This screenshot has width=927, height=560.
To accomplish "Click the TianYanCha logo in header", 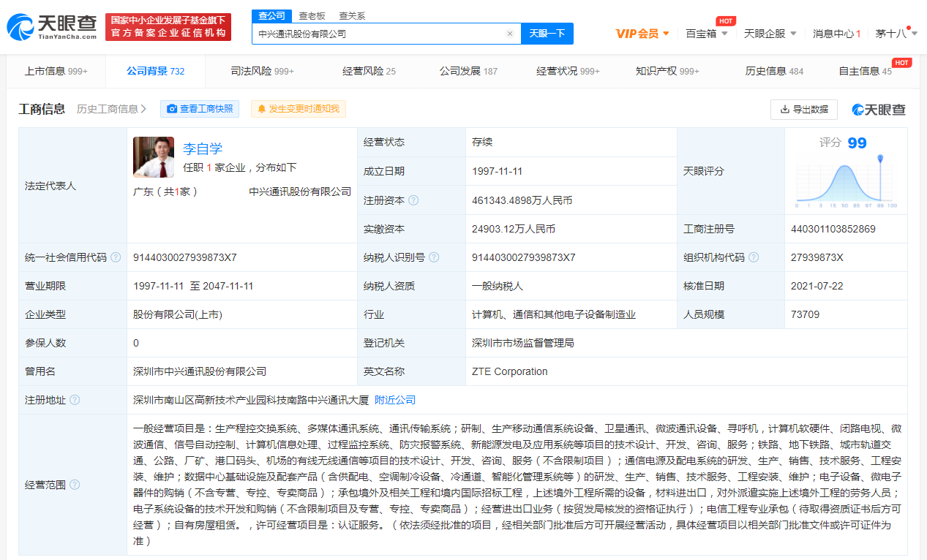I will [x=51, y=27].
